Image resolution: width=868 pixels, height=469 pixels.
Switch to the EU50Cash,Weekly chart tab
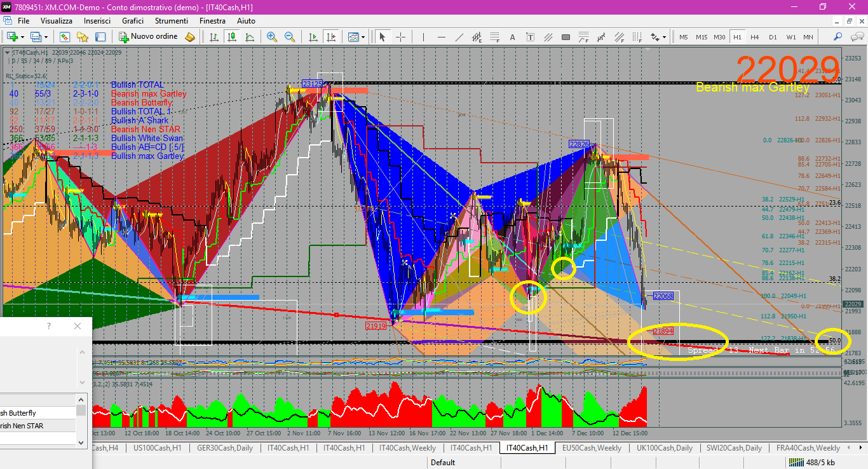[592, 448]
